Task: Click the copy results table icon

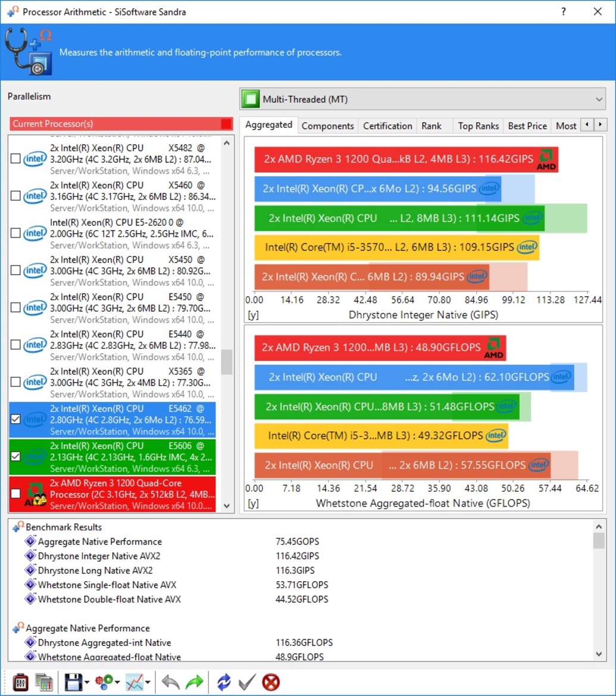Action: [44, 682]
